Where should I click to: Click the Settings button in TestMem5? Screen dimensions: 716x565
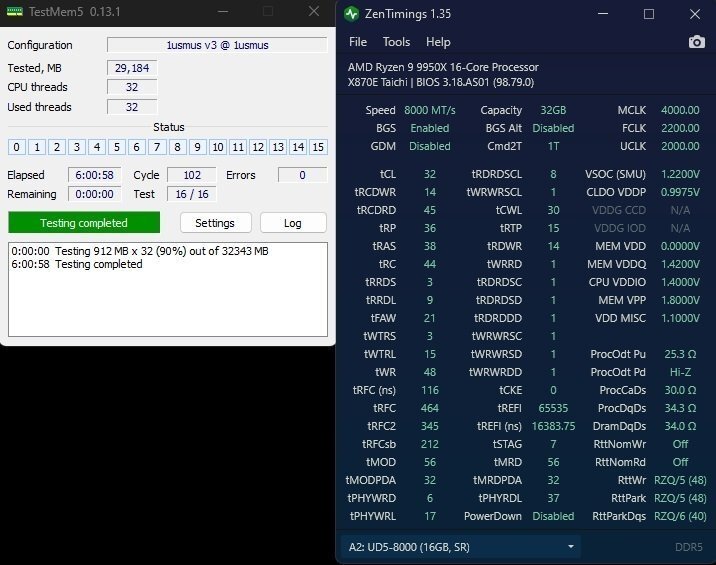pos(215,223)
